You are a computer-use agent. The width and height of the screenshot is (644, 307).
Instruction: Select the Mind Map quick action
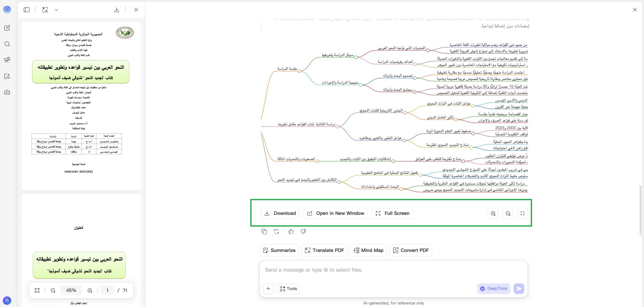[x=368, y=250]
